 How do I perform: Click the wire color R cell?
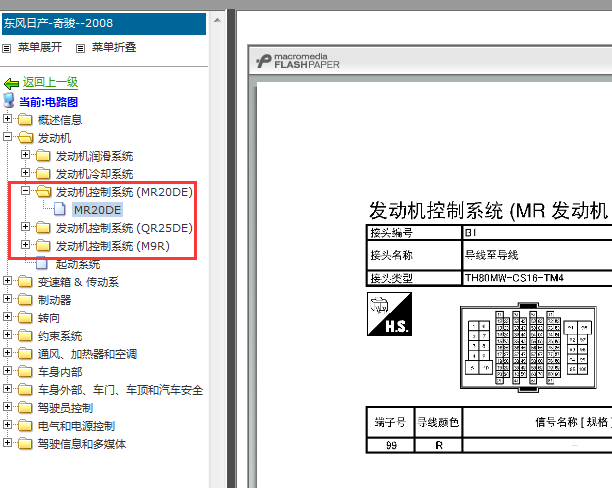pos(438,445)
